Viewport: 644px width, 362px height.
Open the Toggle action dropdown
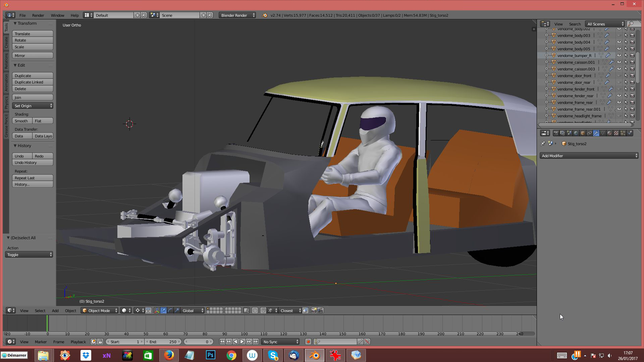tap(29, 254)
